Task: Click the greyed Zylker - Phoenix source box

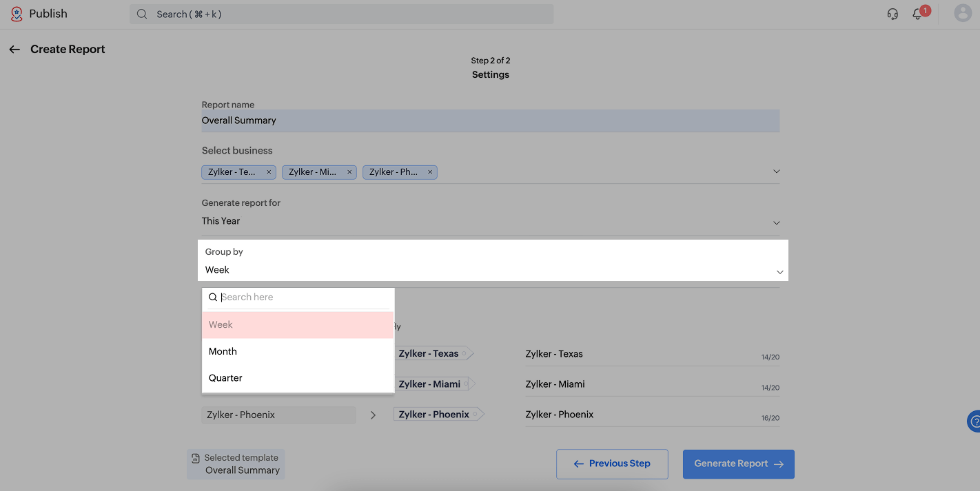Action: click(279, 415)
